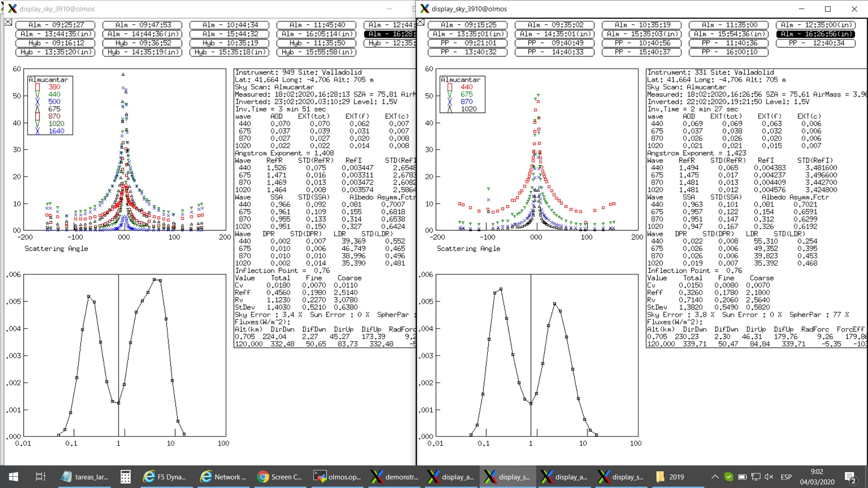Open F5 Dyna Internet Explorer taskbar item

(x=165, y=477)
